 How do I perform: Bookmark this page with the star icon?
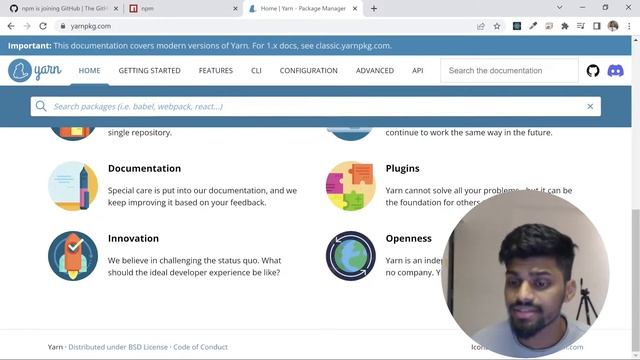(x=497, y=26)
